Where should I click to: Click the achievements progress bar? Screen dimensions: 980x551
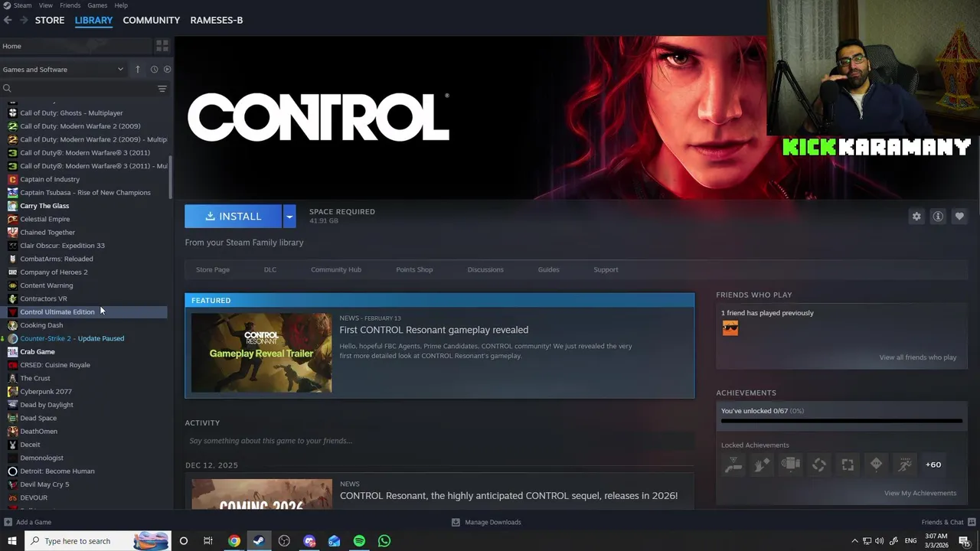841,421
